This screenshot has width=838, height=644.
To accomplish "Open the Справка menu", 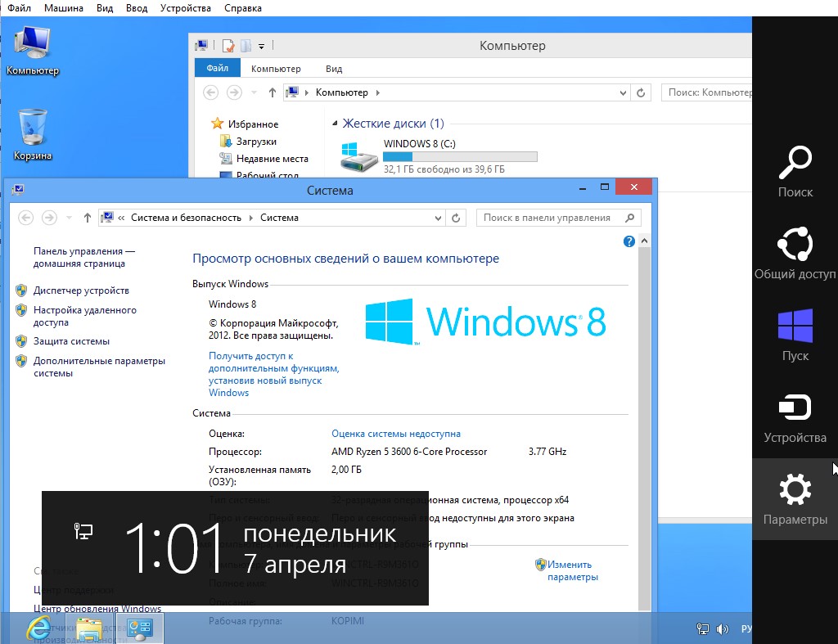I will coord(242,8).
